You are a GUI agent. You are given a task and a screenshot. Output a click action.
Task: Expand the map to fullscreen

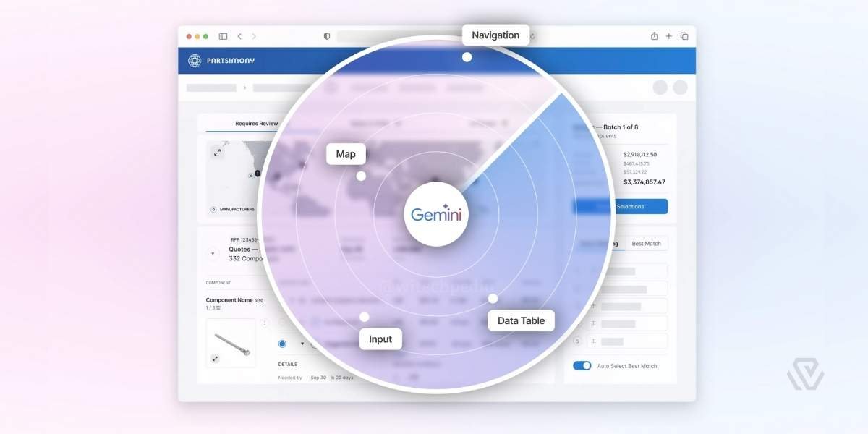216,152
